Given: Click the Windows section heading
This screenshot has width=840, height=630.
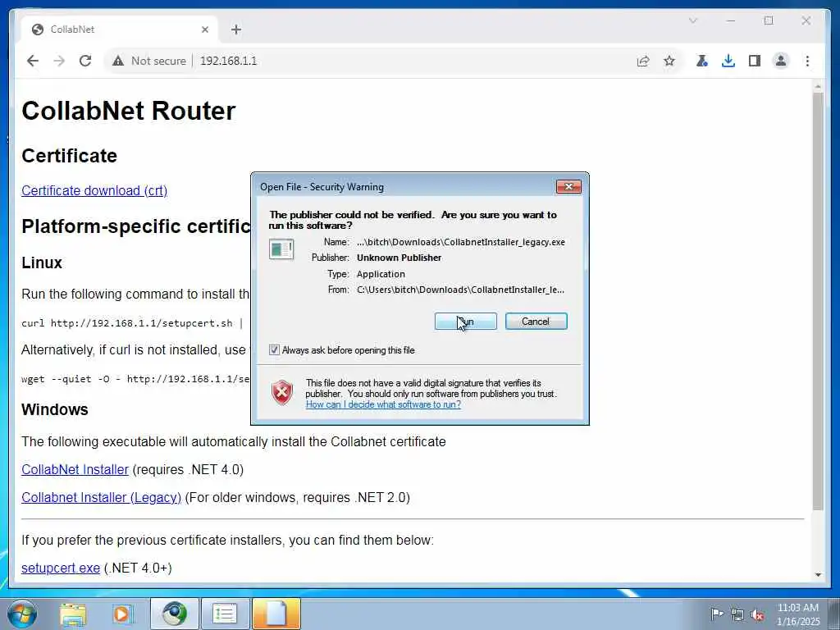Looking at the screenshot, I should coord(55,410).
